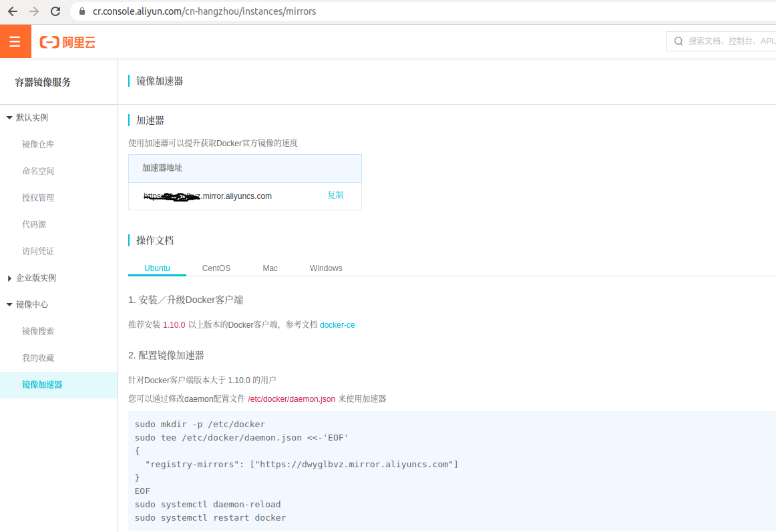Go back using the browser back arrow

click(13, 11)
